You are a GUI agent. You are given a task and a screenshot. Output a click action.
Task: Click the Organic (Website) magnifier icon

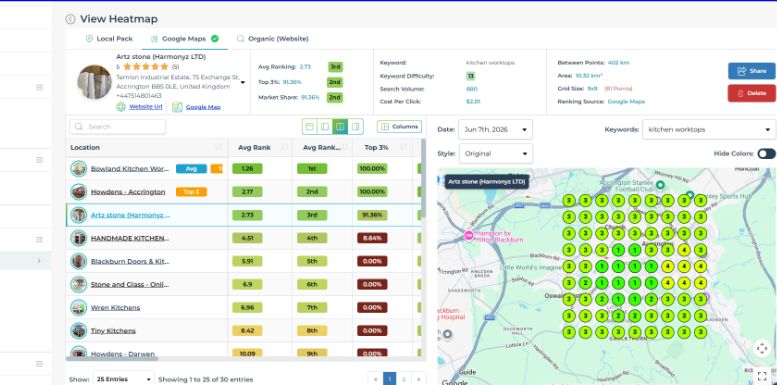(240, 39)
